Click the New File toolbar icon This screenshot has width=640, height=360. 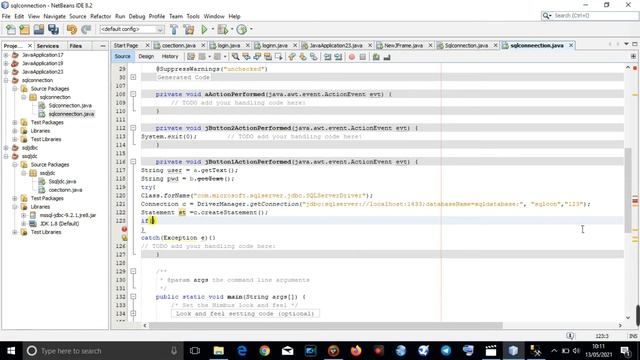[x=11, y=29]
